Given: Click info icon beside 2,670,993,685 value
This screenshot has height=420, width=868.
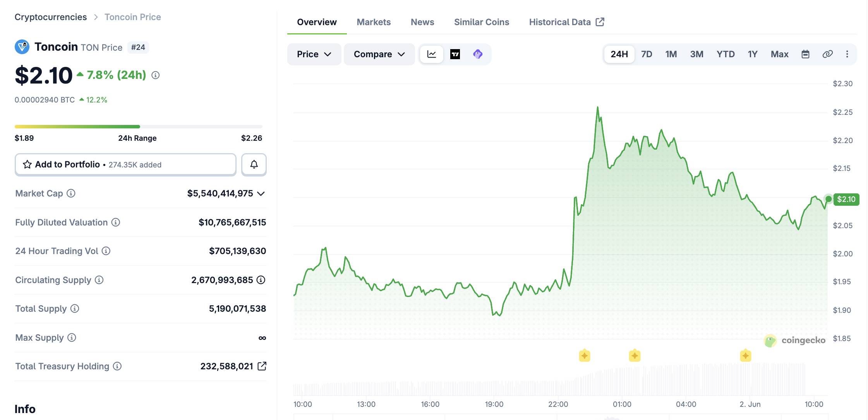Looking at the screenshot, I should (x=261, y=280).
